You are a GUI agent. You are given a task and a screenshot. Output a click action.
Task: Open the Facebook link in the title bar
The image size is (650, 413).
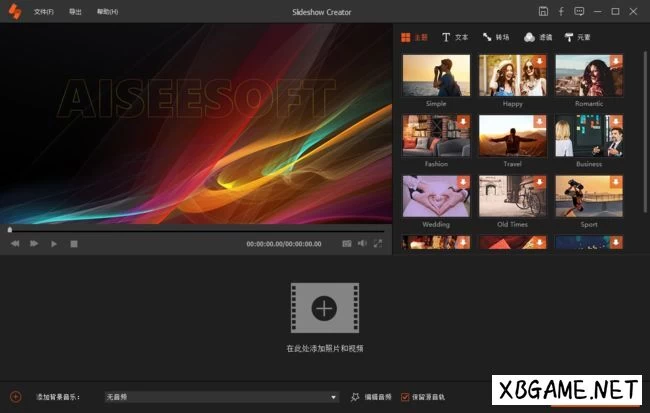click(560, 11)
